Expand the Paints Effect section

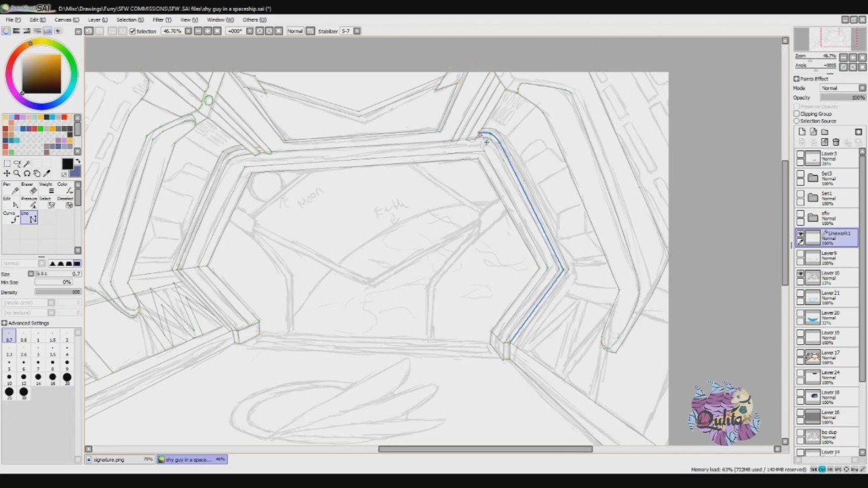point(796,79)
